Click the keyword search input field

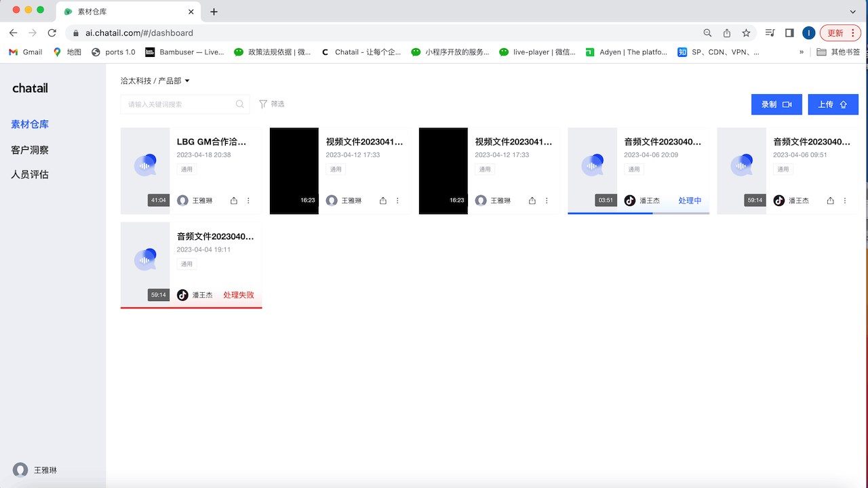[185, 104]
